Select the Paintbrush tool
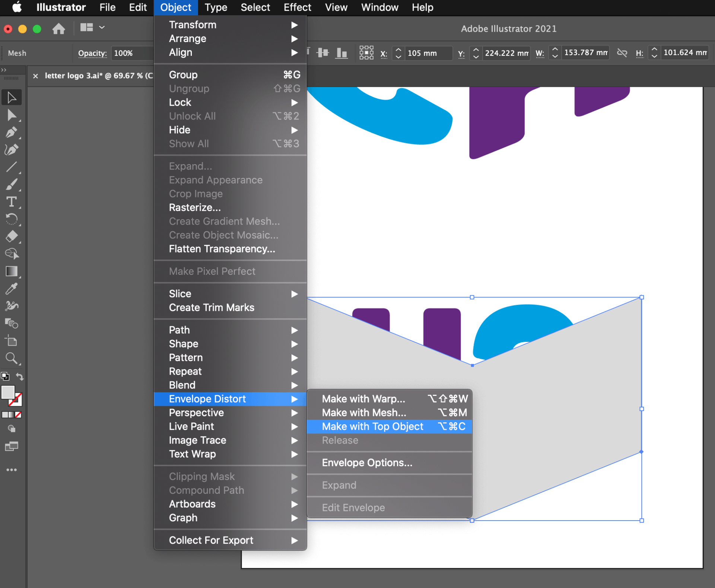 pos(12,184)
